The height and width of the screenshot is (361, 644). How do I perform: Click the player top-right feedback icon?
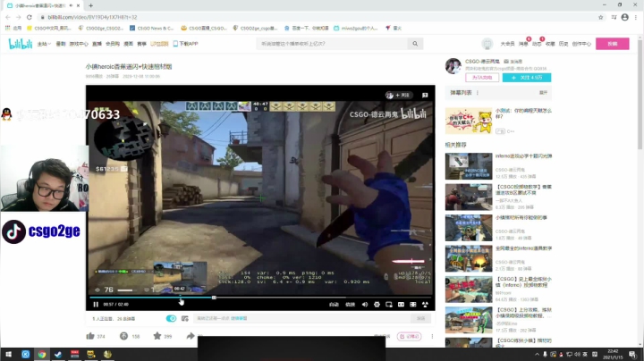tap(425, 96)
